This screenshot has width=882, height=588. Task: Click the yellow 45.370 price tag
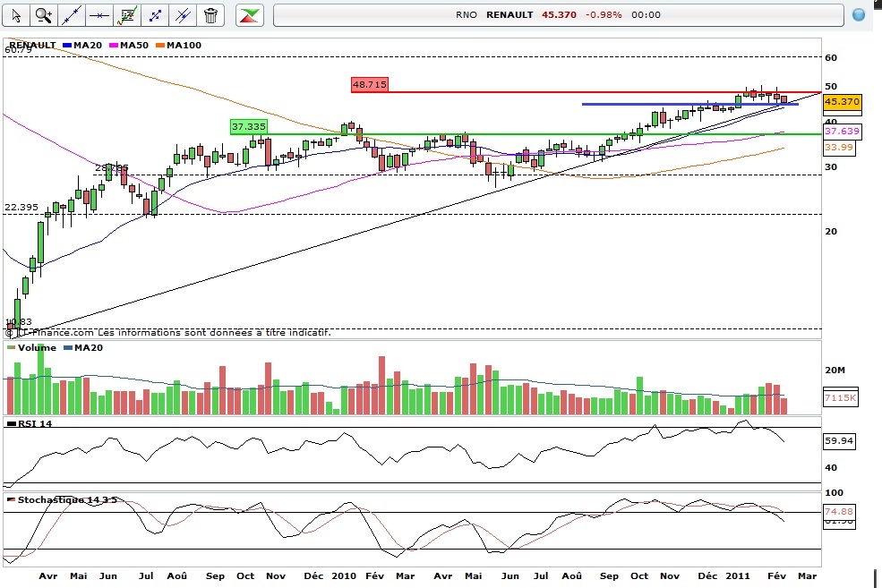pyautogui.click(x=842, y=102)
